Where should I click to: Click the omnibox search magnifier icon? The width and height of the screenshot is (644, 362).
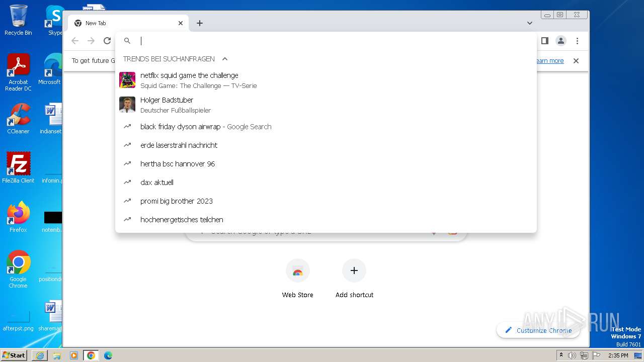click(127, 41)
